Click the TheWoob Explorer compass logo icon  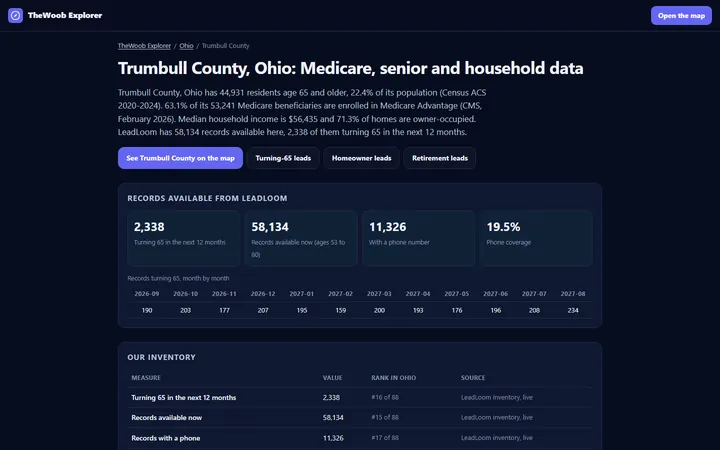15,15
